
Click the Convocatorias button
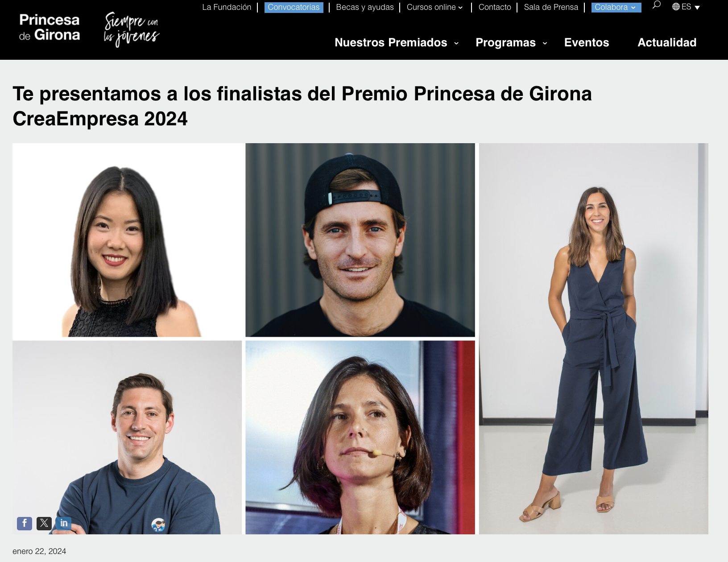(294, 7)
